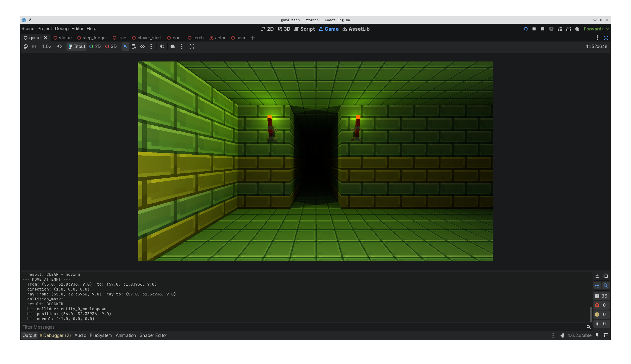The image size is (631, 364).
Task: Pause the running project
Action: pyautogui.click(x=534, y=29)
